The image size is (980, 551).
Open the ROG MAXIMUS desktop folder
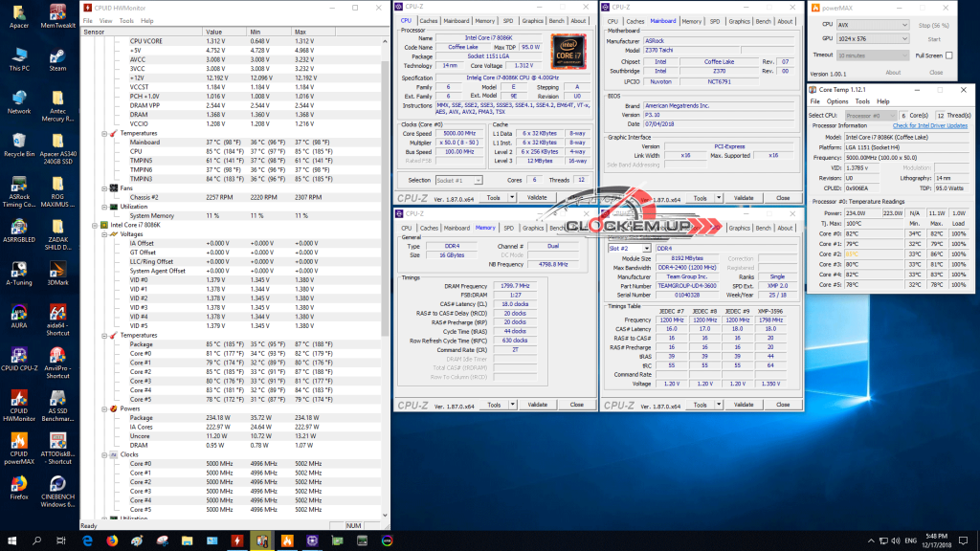(57, 191)
